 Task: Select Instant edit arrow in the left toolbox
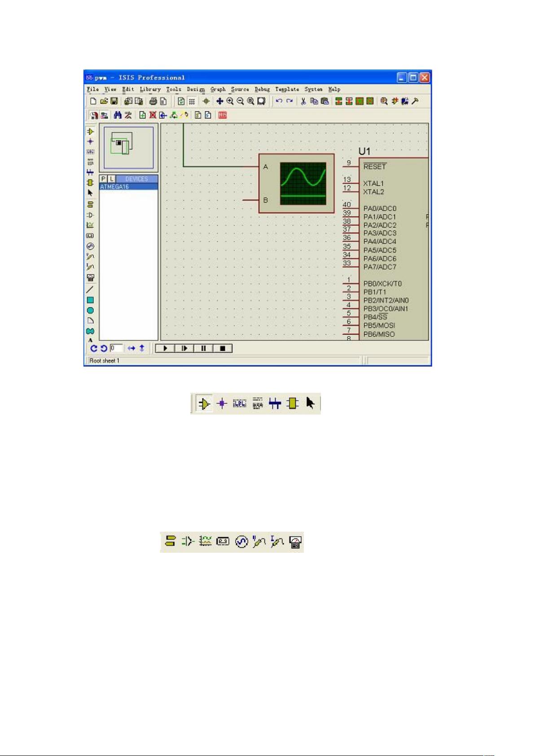(x=90, y=193)
